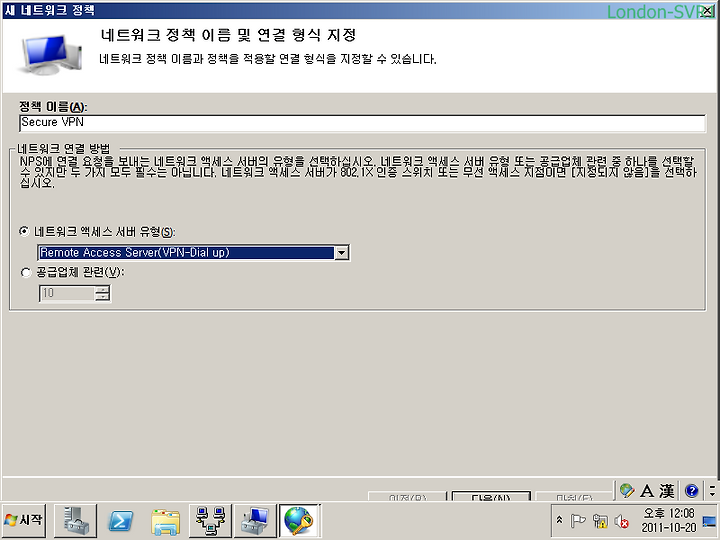The width and height of the screenshot is (720, 540).
Task: Click the vendor value spinner down arrow
Action: click(x=102, y=297)
